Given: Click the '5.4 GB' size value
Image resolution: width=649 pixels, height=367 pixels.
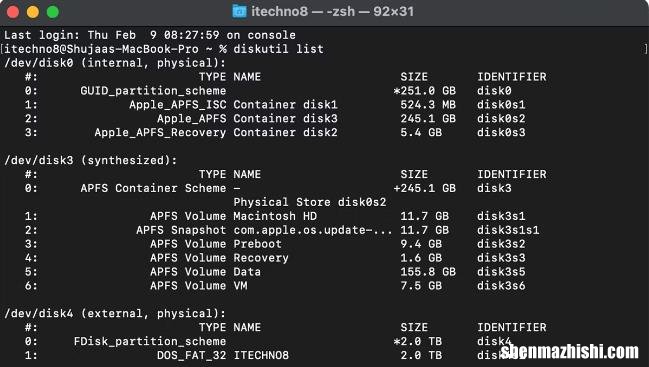Looking at the screenshot, I should 421,132.
